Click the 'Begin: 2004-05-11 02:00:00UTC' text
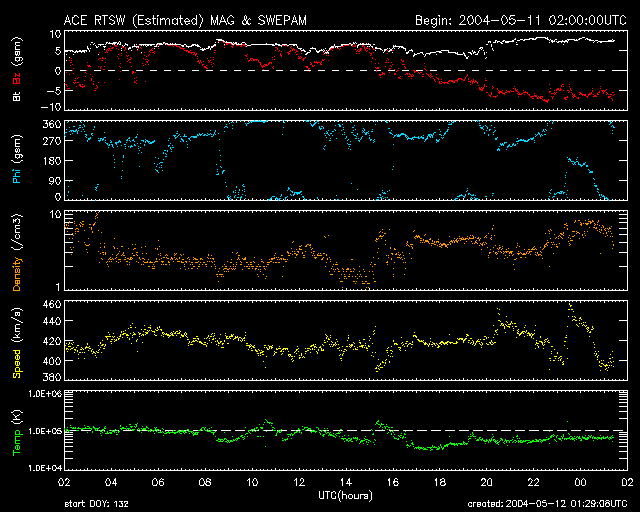This screenshot has height=512, width=640. tap(521, 20)
